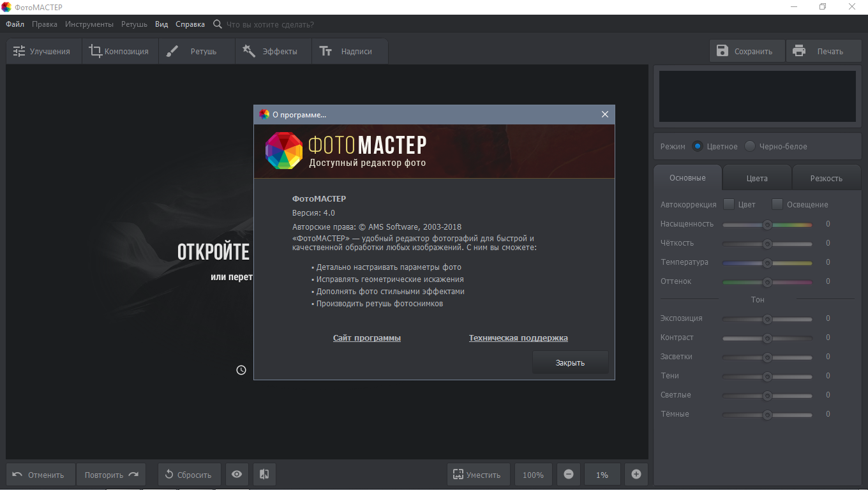
Task: Switch to the Эффекты tab
Action: (x=273, y=51)
